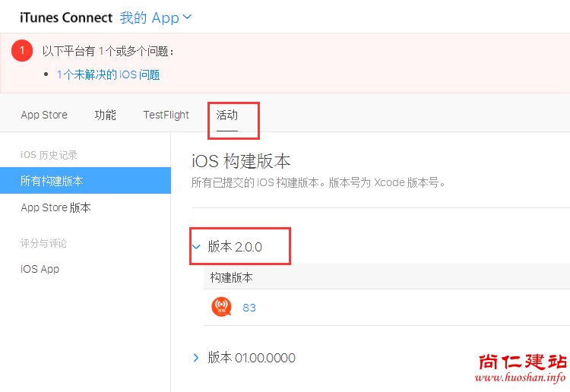Go to the TestFlight tab
The height and width of the screenshot is (392, 570).
166,115
